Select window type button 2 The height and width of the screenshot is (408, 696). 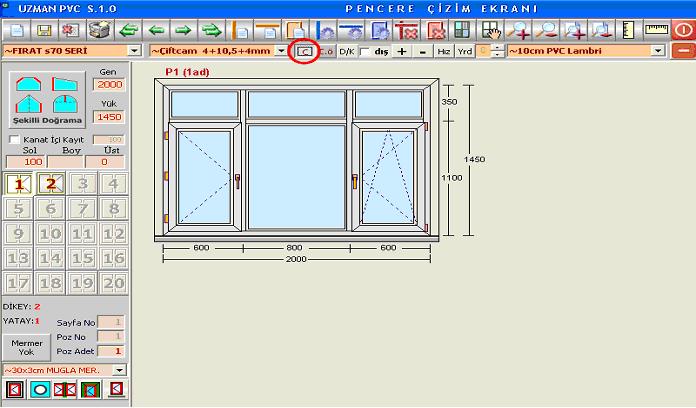click(51, 184)
